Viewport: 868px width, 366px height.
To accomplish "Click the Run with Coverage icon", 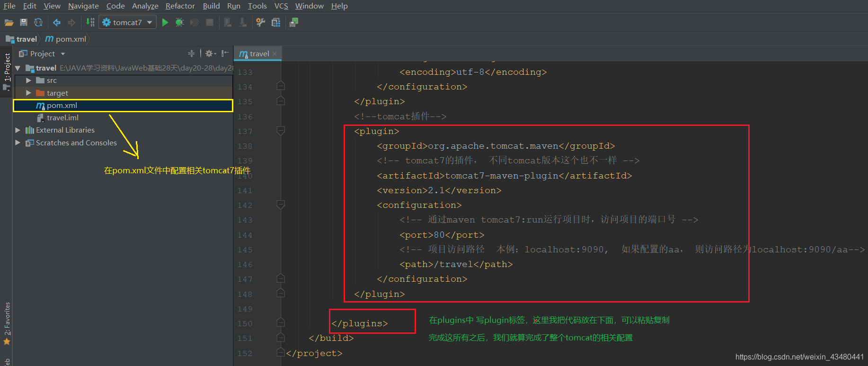I will [194, 22].
